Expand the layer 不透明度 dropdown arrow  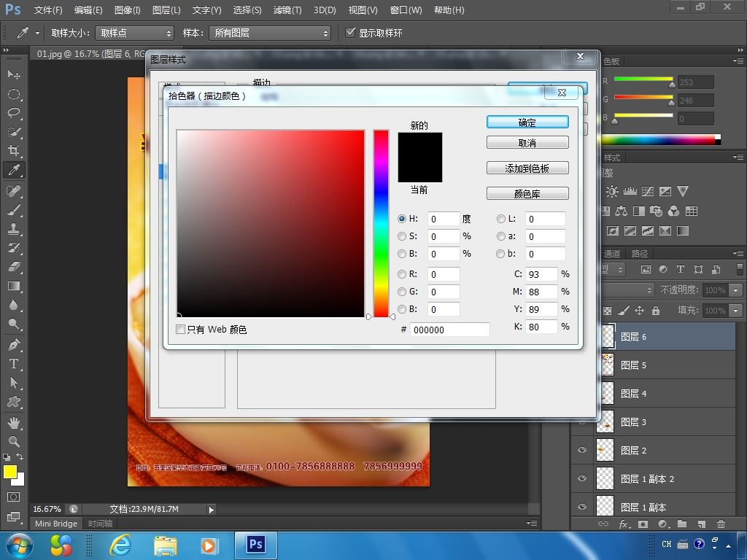(735, 290)
